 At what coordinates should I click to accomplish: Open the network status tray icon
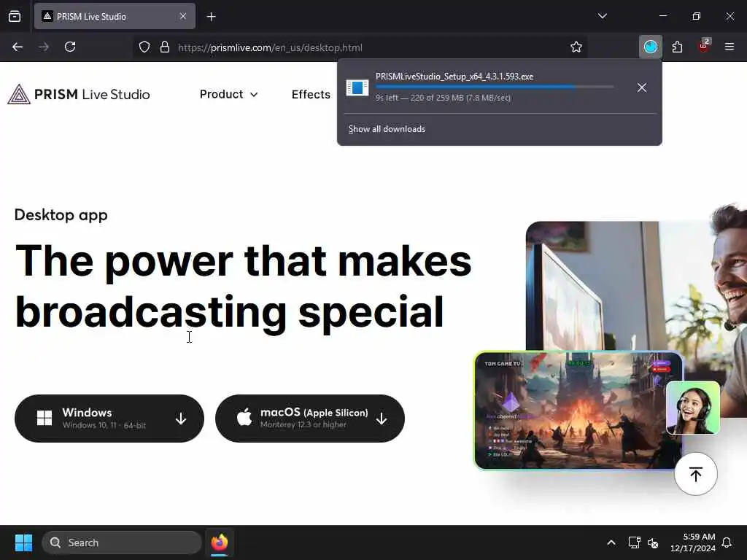(634, 542)
